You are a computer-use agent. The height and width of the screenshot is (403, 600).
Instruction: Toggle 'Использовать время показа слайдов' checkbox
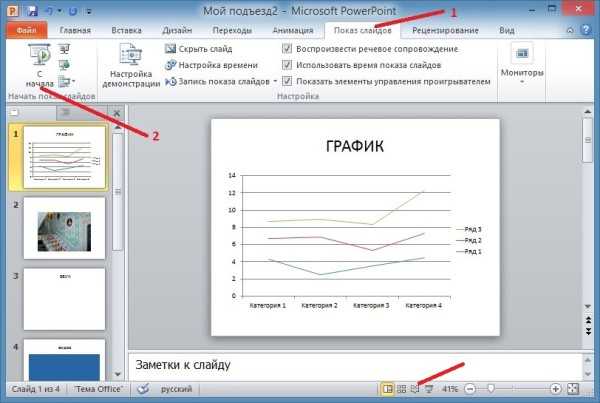pos(287,65)
